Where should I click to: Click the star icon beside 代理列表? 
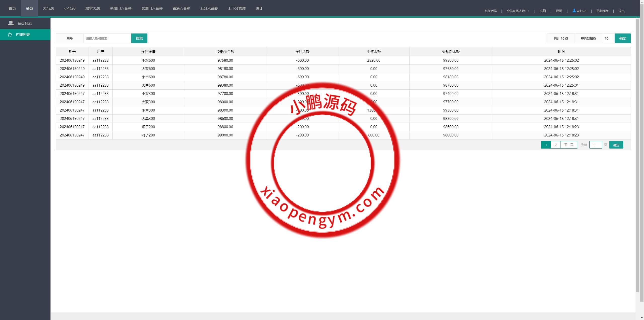coord(10,34)
